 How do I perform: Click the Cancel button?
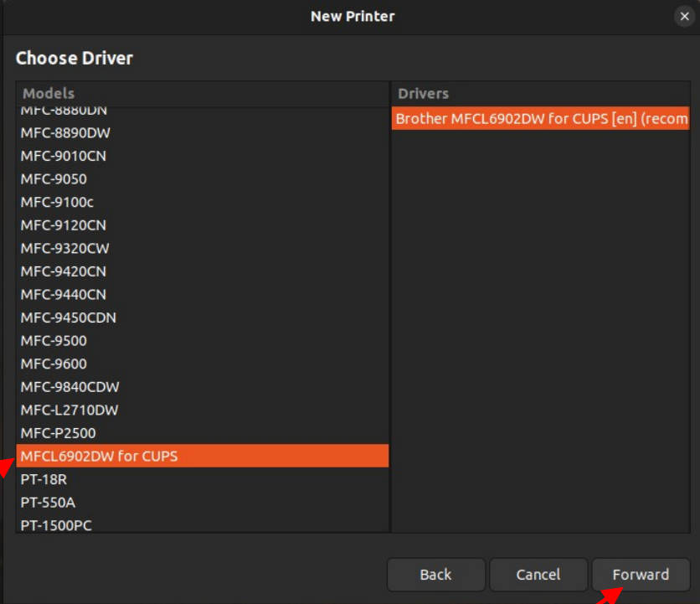[538, 575]
